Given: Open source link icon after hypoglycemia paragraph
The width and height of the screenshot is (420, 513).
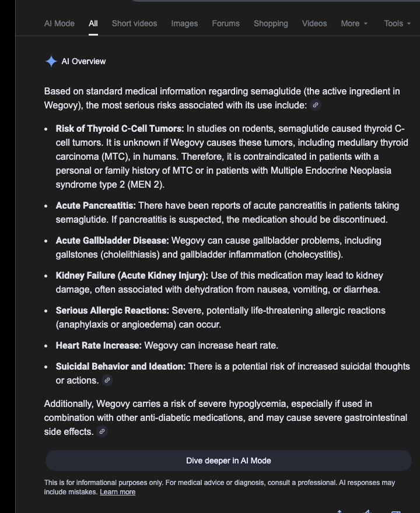Looking at the screenshot, I should click(x=102, y=432).
